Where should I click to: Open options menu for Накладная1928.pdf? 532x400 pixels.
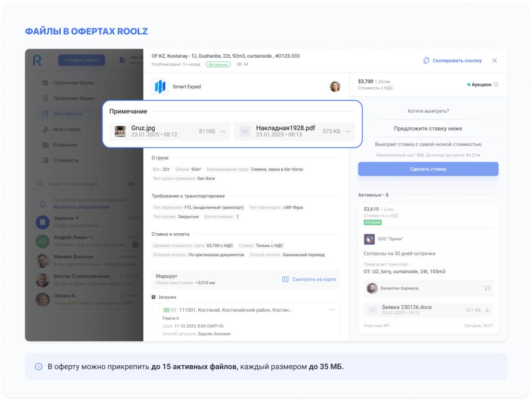click(x=348, y=131)
